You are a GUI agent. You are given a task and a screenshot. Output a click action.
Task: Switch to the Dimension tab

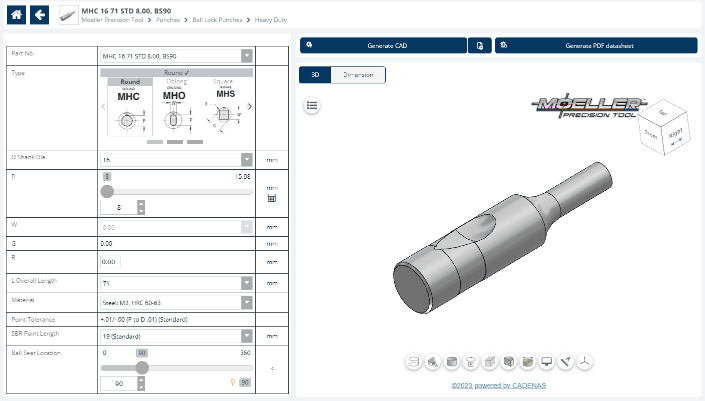pyautogui.click(x=358, y=75)
